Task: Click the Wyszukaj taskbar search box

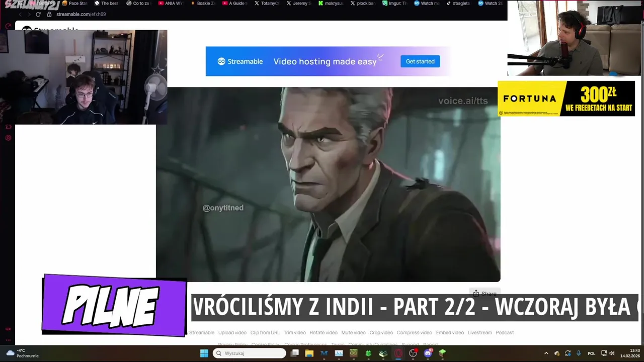Action: click(x=250, y=353)
